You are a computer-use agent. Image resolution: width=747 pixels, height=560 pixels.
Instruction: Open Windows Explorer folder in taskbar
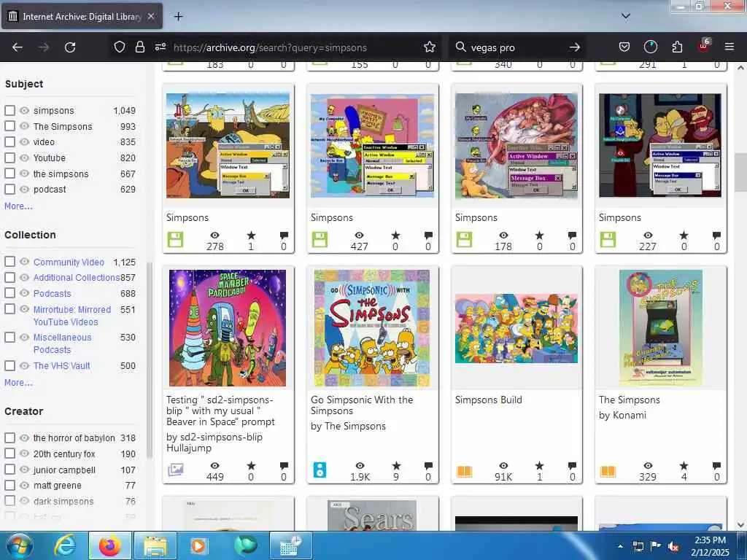155,546
